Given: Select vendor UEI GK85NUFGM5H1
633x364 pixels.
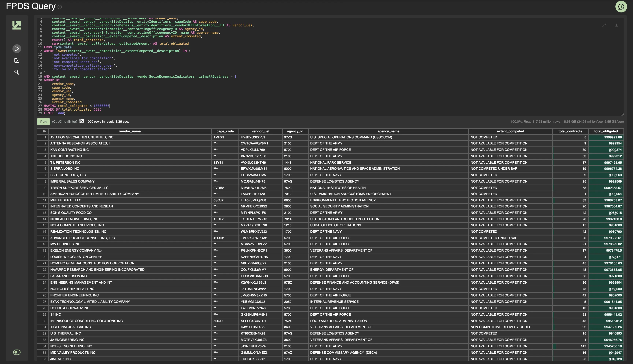Looking at the screenshot, I should click(260, 315).
